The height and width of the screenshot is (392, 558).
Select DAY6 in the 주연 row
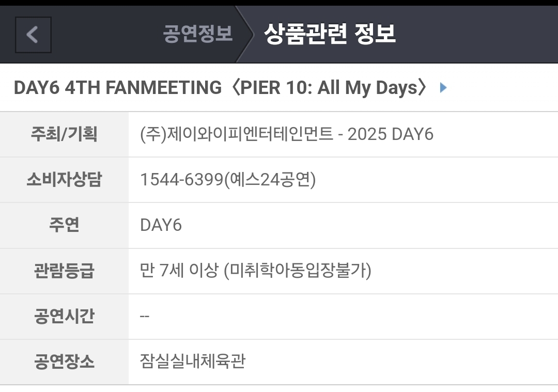(x=161, y=225)
